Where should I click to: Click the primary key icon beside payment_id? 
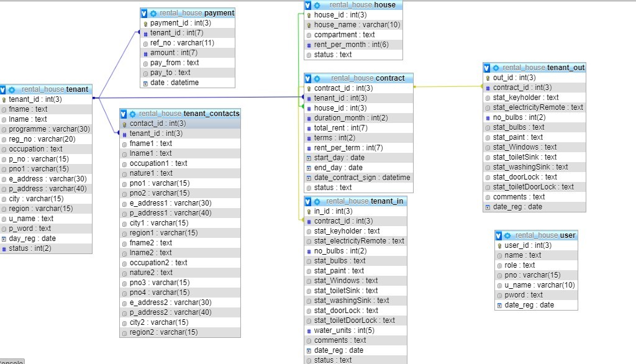[x=145, y=24]
